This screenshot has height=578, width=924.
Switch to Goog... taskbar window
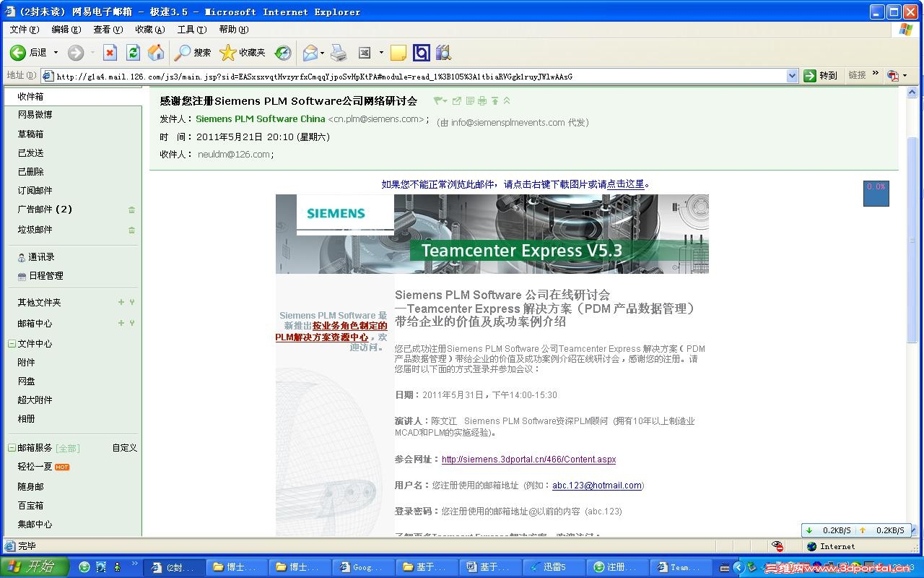364,567
